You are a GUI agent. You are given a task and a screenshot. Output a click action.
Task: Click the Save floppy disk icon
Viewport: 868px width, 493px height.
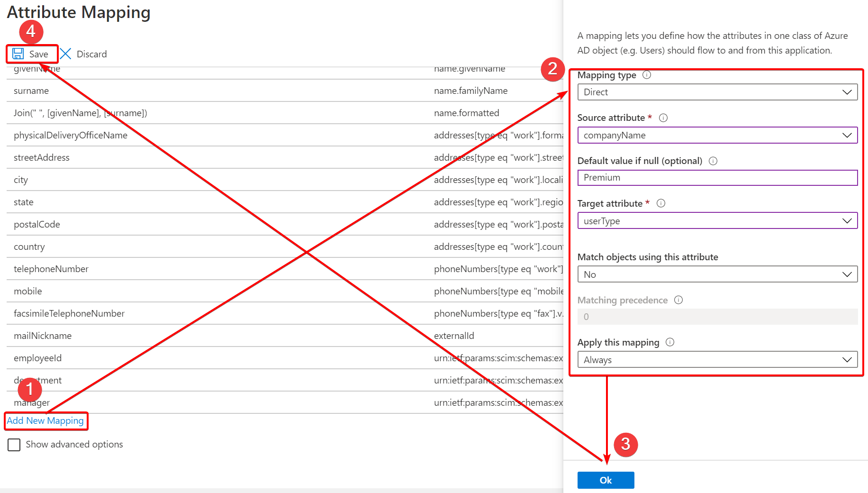(18, 54)
